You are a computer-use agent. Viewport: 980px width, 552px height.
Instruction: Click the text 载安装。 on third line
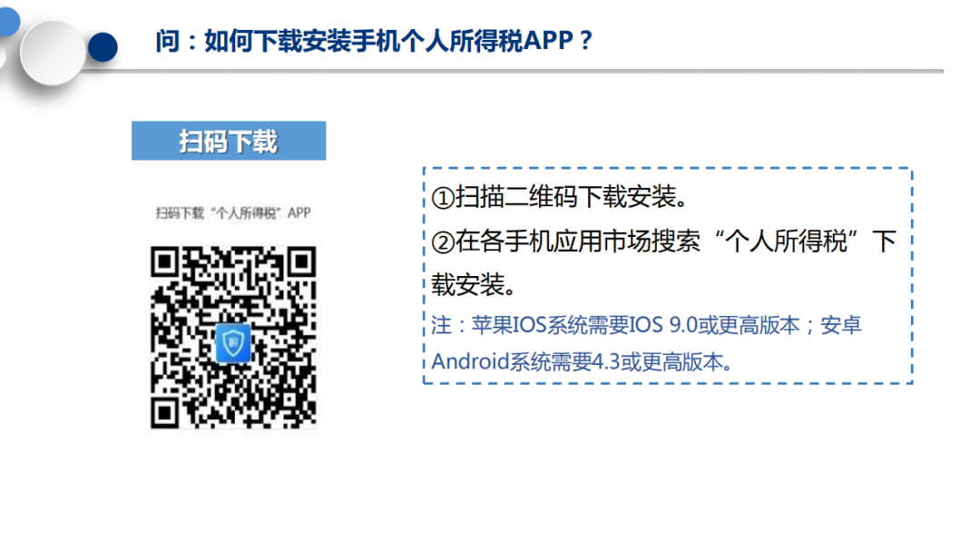[x=474, y=285]
